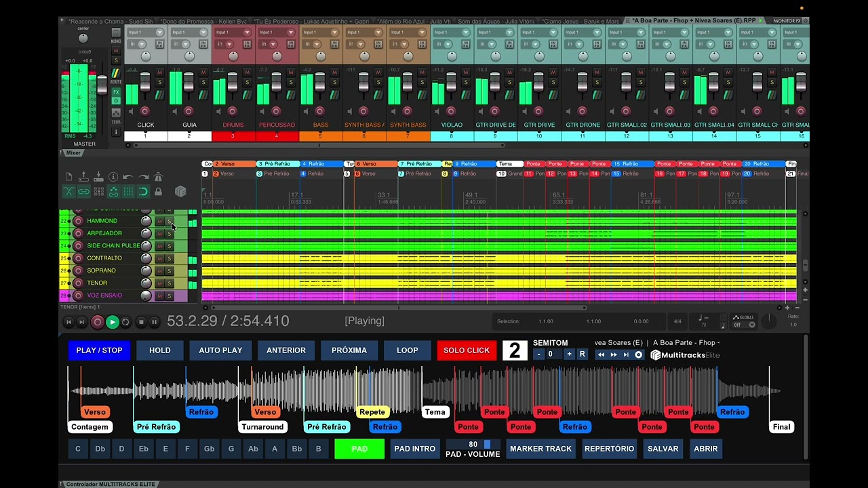Mute the DRUMS mixer channel
The width and height of the screenshot is (868, 488).
coord(247,72)
